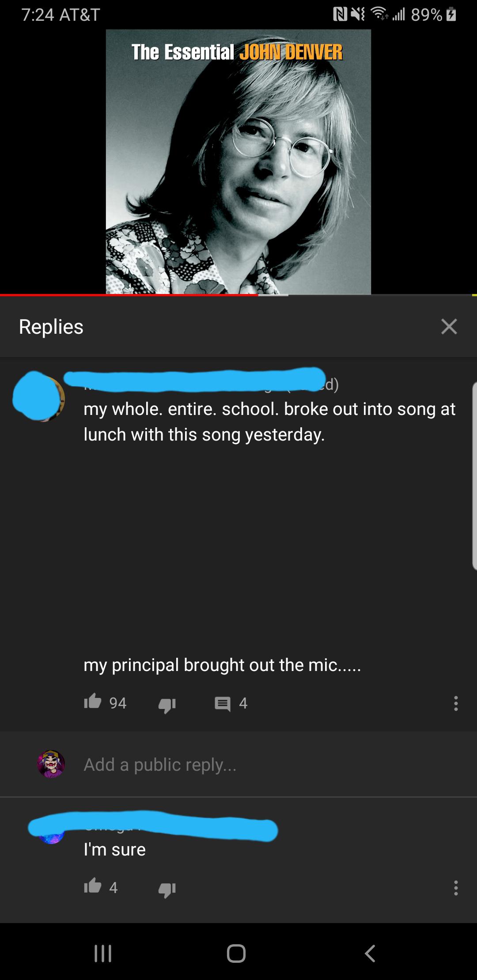Like the comment with 94 likes
477x980 pixels.
[x=93, y=702]
